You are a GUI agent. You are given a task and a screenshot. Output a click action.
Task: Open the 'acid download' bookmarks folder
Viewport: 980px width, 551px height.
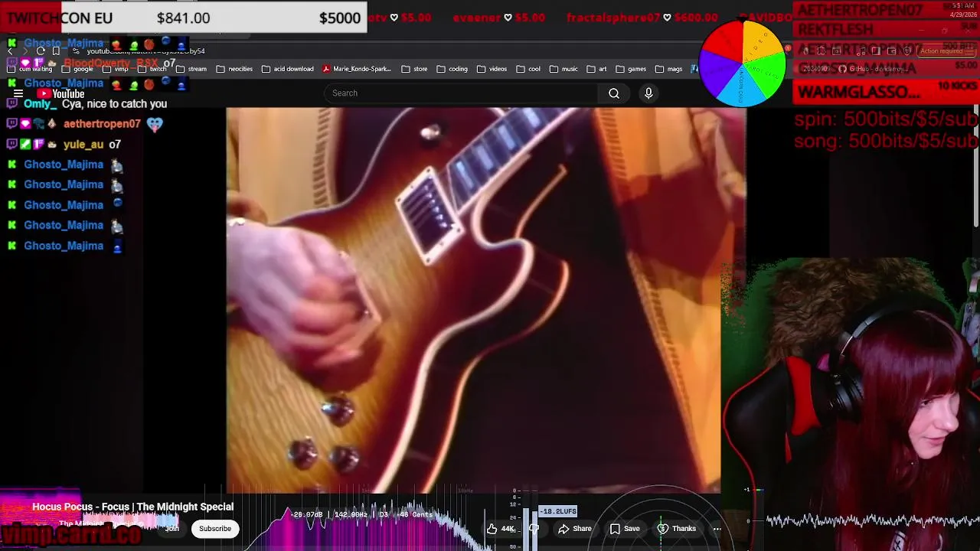coord(287,69)
